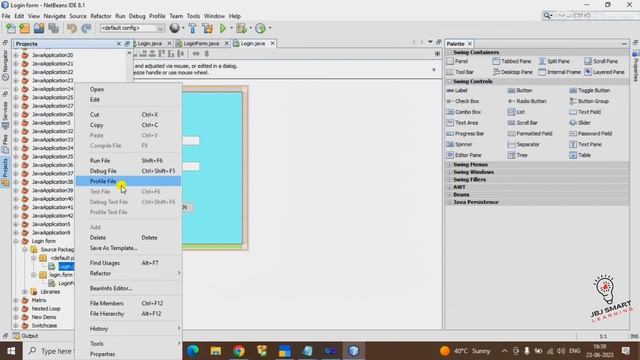
Task: Select the Label component in Palette
Action: pos(457,90)
